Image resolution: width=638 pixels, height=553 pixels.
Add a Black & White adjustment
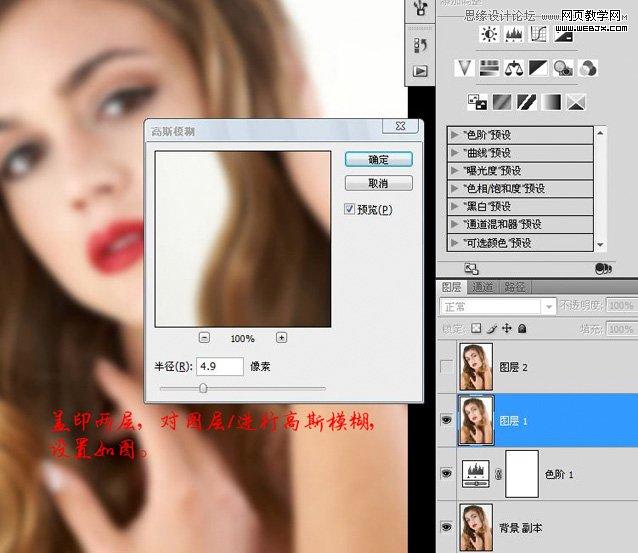tap(538, 68)
